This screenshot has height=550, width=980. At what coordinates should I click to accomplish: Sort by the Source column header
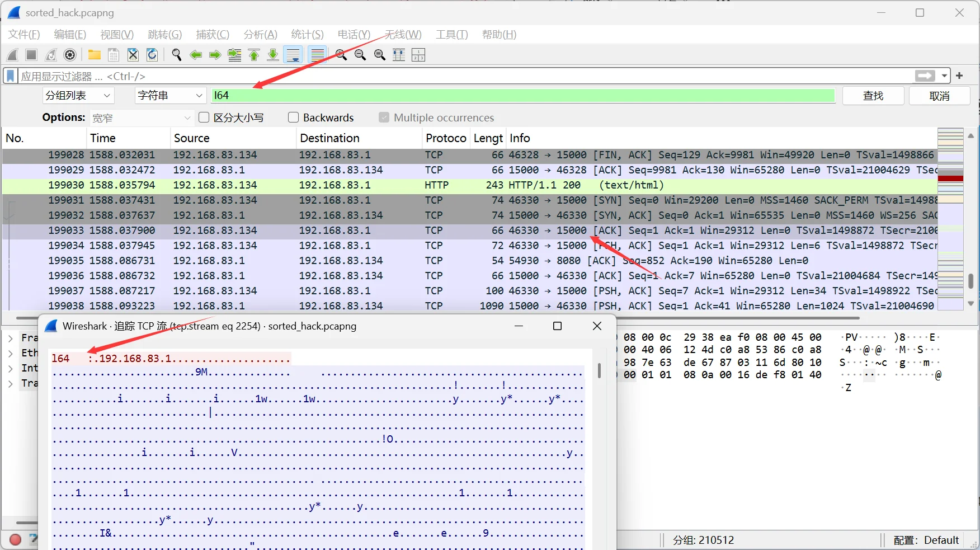click(233, 138)
